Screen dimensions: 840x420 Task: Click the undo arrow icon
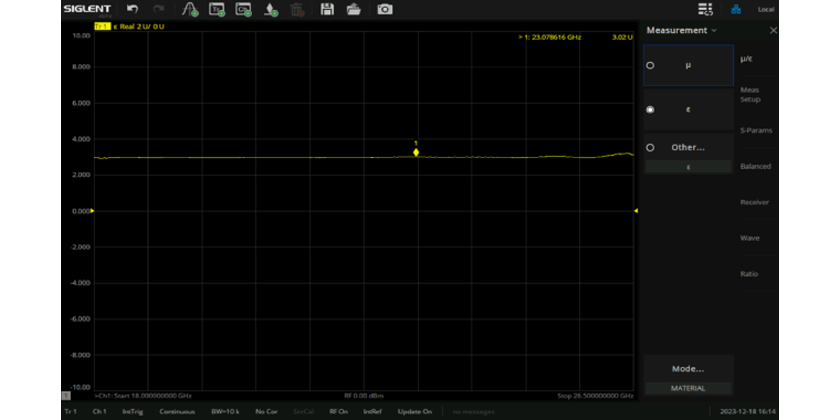[132, 9]
